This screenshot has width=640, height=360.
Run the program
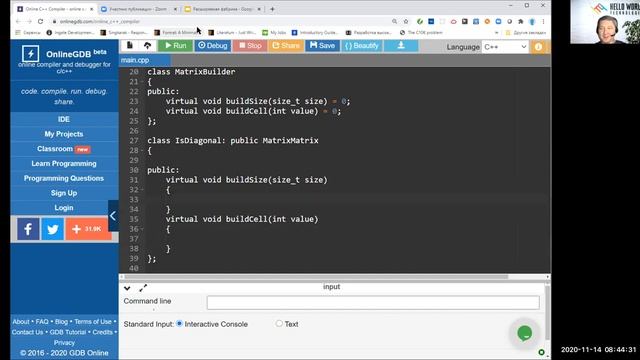[176, 46]
